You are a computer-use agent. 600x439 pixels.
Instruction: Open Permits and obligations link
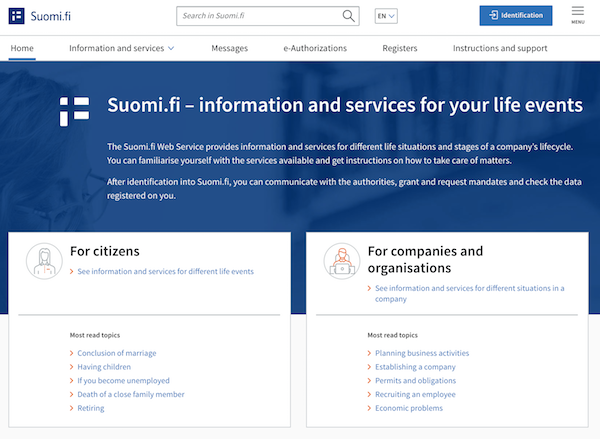pyautogui.click(x=416, y=380)
